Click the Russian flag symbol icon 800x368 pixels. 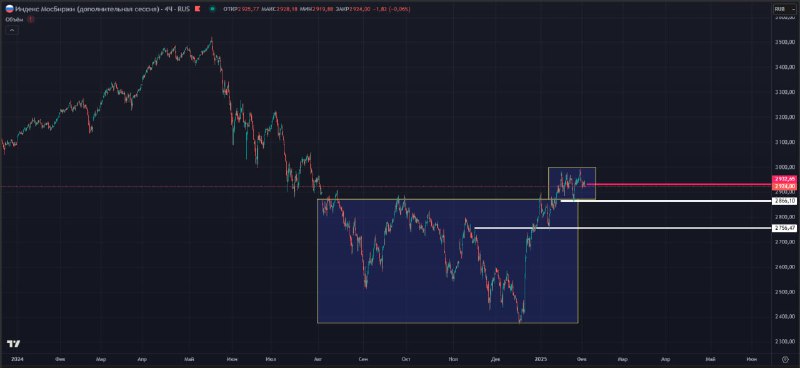click(9, 9)
